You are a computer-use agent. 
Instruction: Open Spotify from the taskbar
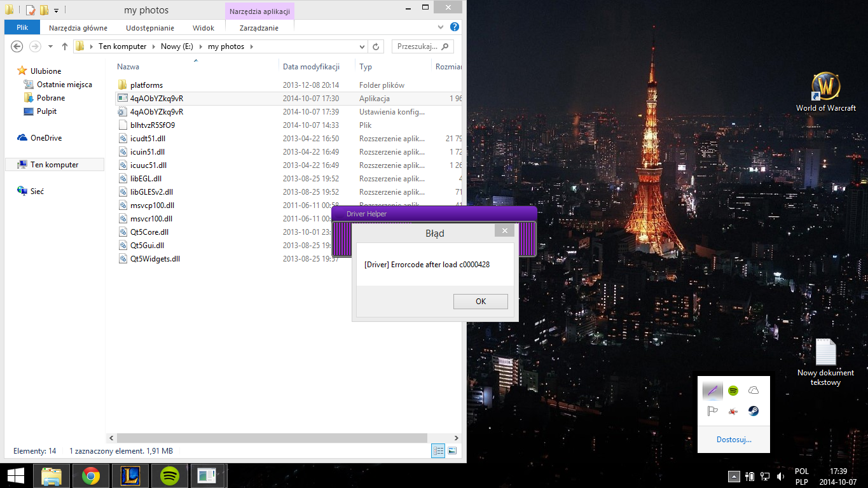tap(169, 476)
